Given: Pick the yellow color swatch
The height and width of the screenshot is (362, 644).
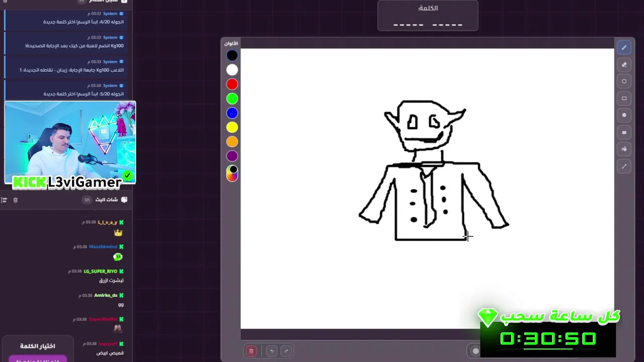Looking at the screenshot, I should tap(232, 127).
